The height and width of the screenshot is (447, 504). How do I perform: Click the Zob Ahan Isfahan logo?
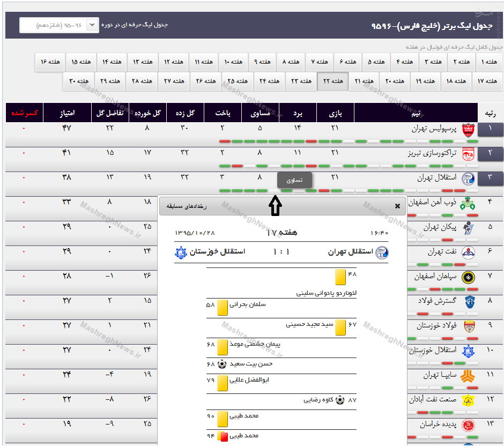click(468, 204)
